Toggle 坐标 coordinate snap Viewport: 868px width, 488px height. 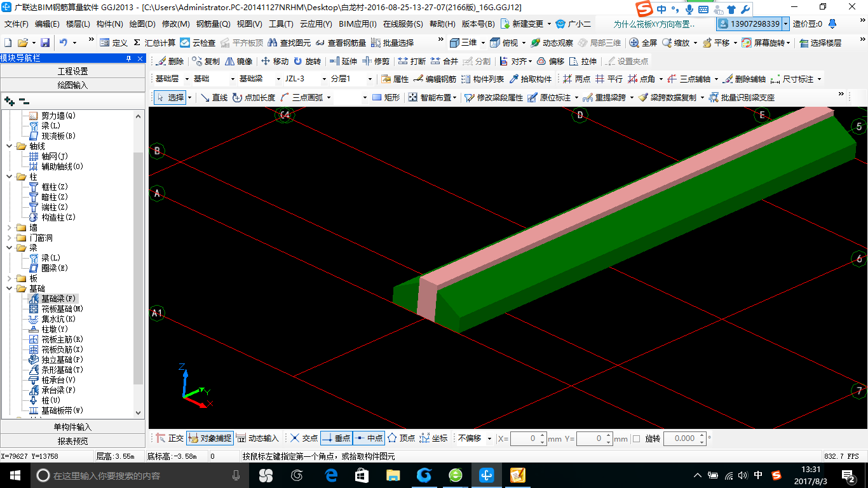tap(434, 438)
